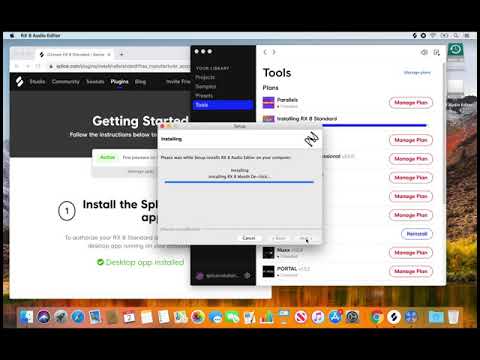Click the 'Installing RX 8 Standard' text
This screenshot has height=360, width=480.
pos(307,119)
